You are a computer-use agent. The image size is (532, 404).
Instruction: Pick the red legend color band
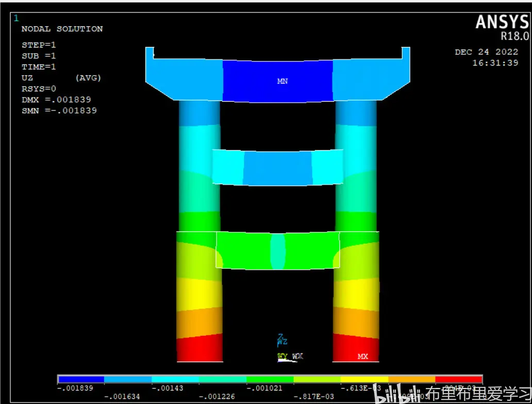[458, 379]
